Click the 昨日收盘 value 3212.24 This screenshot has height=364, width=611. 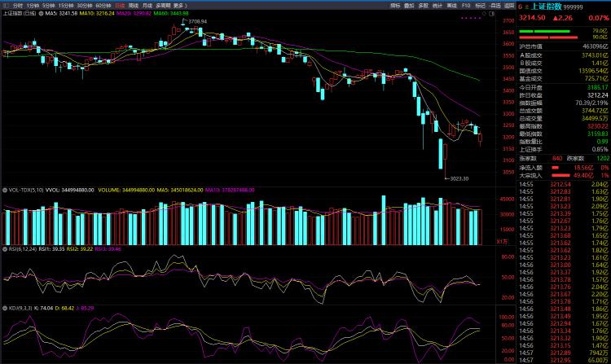click(598, 95)
